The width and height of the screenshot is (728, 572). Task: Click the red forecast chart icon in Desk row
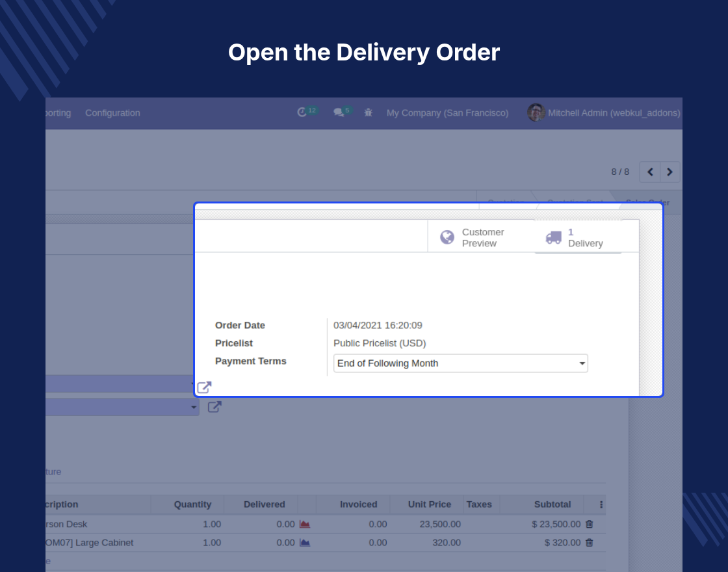coord(305,524)
